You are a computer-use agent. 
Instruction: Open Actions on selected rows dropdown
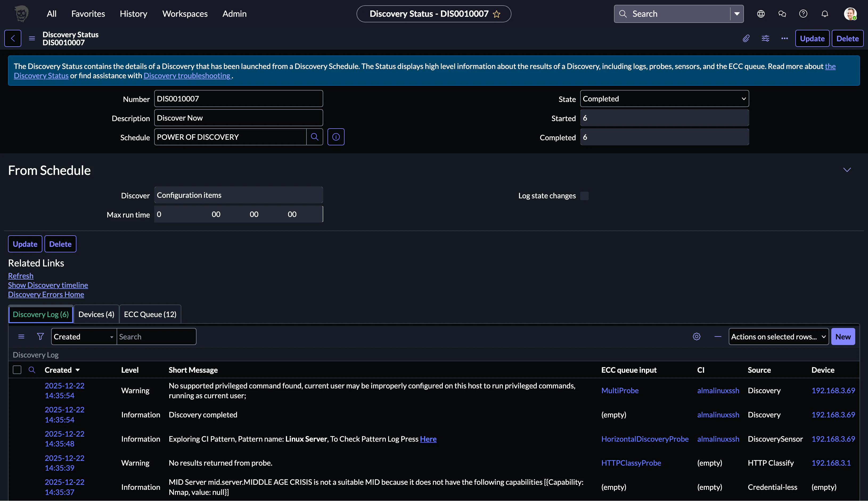coord(779,336)
